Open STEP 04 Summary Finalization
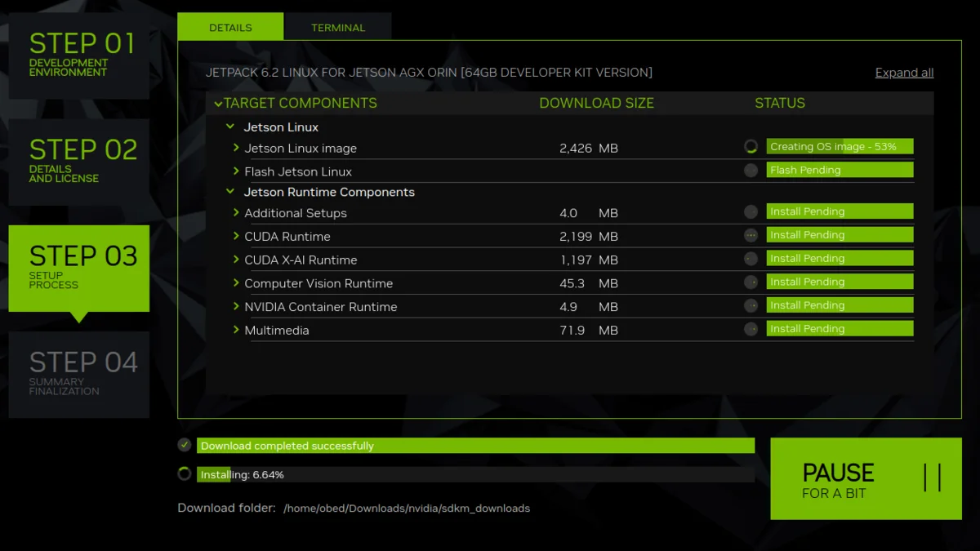The image size is (980, 551). click(79, 375)
